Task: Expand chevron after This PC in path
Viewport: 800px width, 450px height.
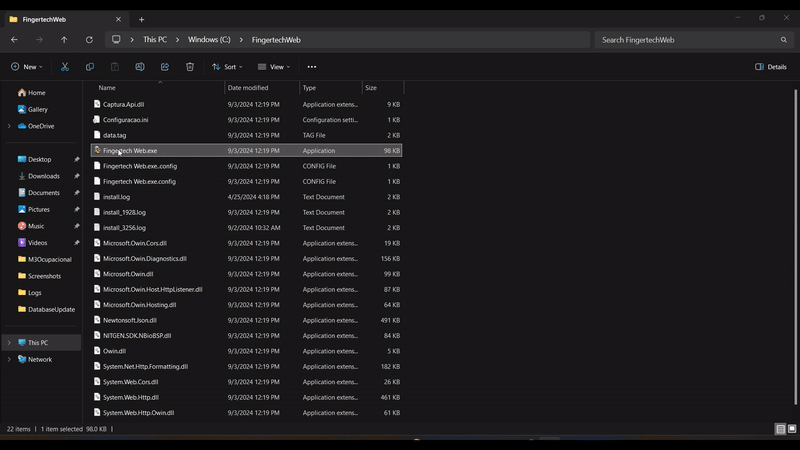Action: (178, 40)
